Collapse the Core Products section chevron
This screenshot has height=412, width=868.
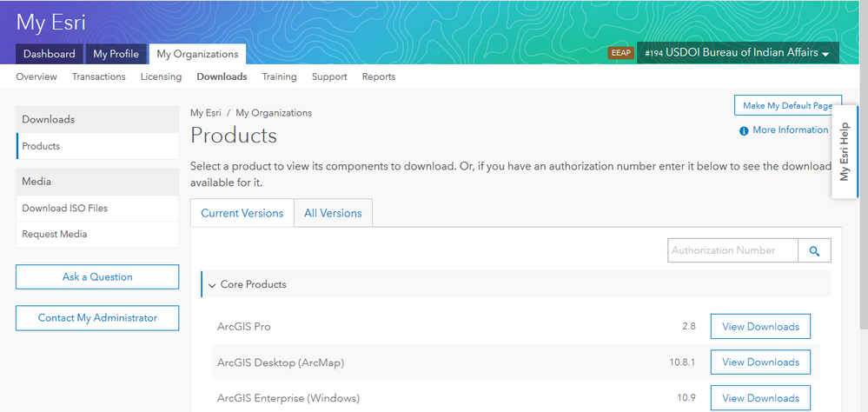tap(211, 285)
